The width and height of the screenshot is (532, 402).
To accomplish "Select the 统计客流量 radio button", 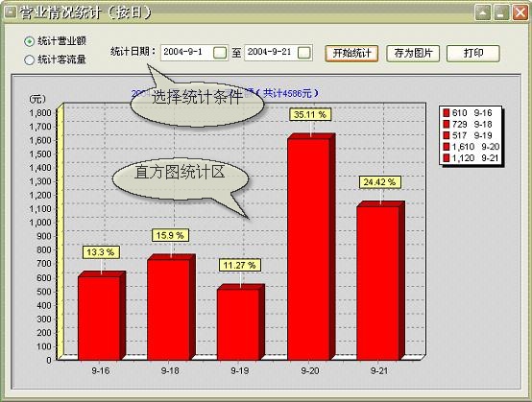I will click(30, 60).
